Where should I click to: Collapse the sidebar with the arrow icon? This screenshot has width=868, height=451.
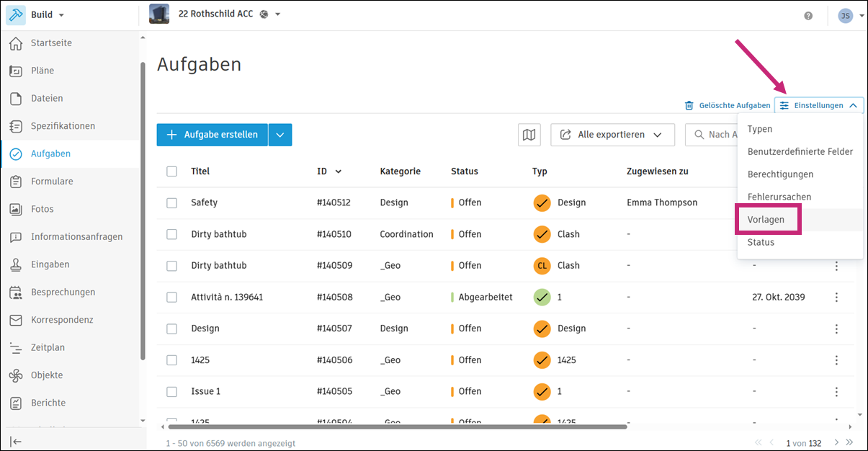(16, 441)
